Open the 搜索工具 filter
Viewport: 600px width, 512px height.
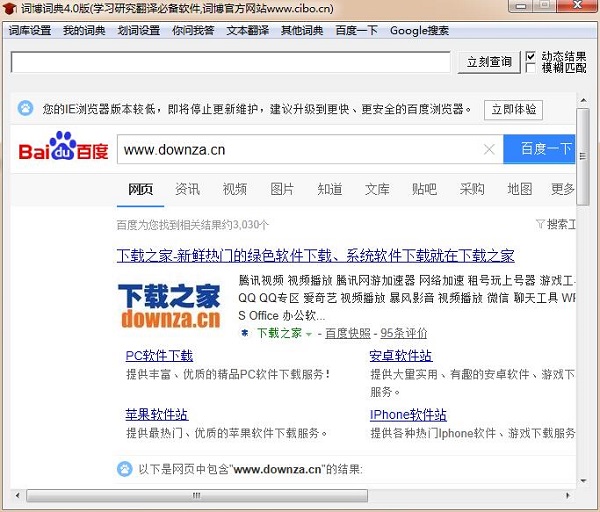(x=556, y=224)
